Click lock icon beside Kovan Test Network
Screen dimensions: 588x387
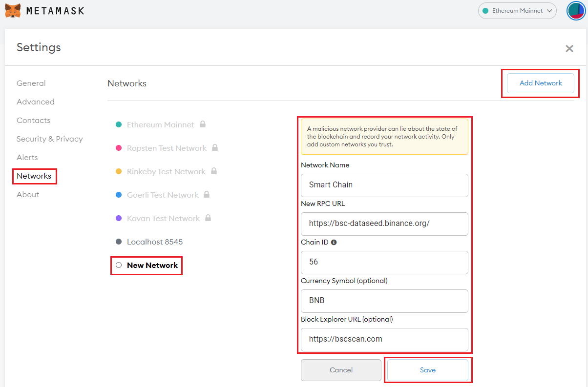[208, 218]
